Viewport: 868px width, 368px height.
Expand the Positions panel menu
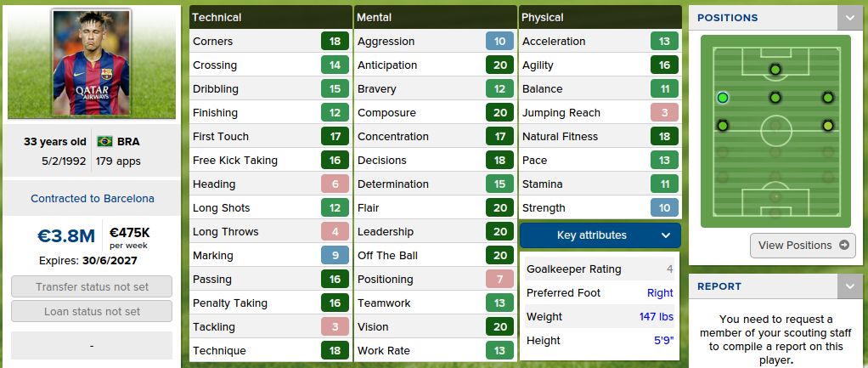[849, 18]
